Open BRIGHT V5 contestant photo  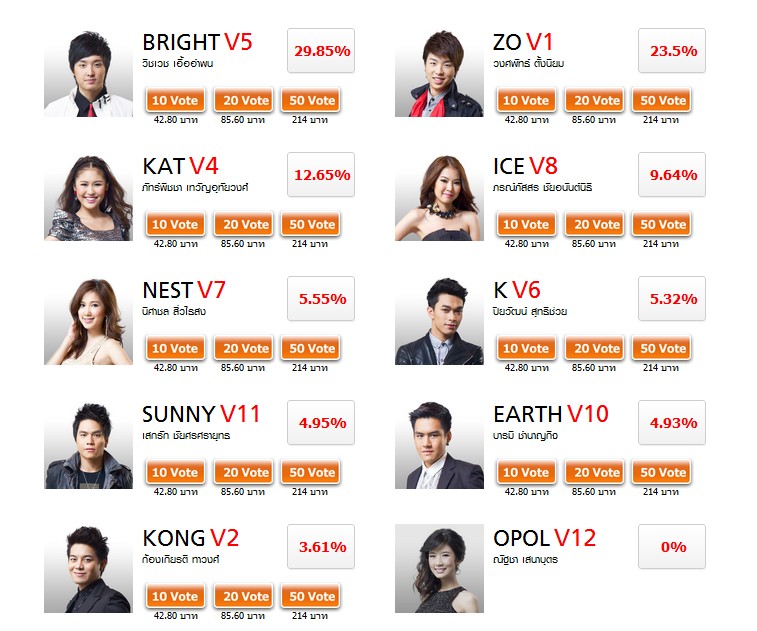click(88, 72)
